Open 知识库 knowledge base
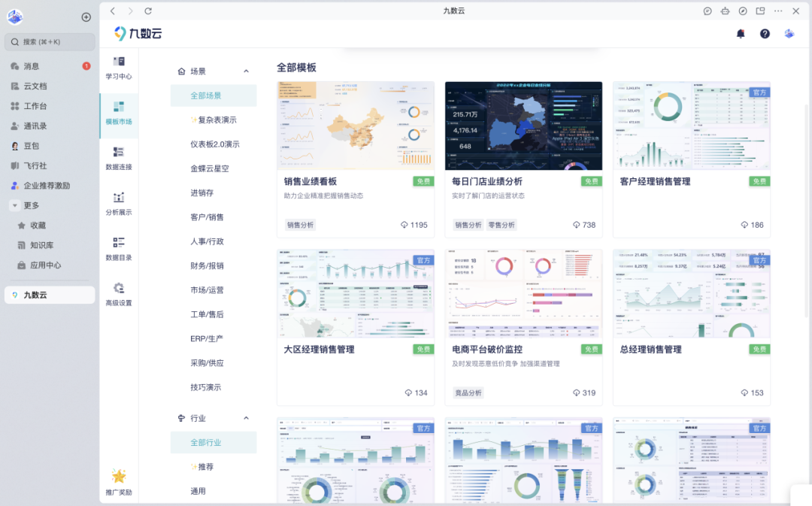Viewport: 812px width, 506px height. 50,246
